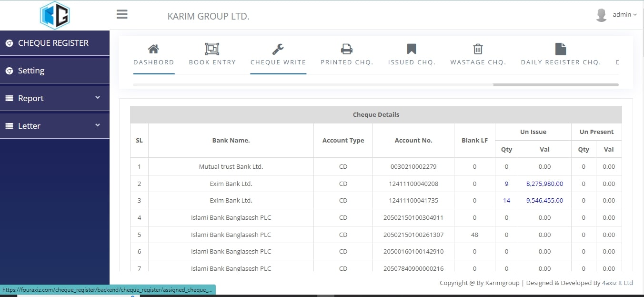Click un-issue quantity 9 link
The image size is (644, 297).
coord(506,184)
